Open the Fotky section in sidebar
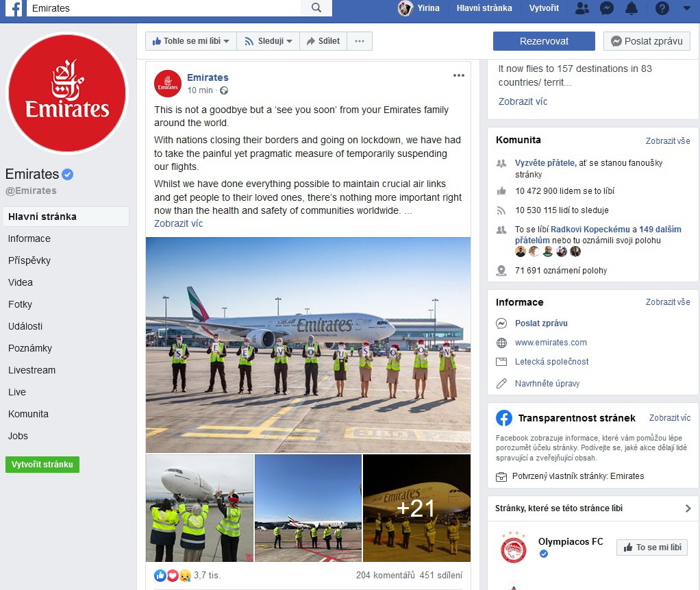The height and width of the screenshot is (590, 700). click(20, 304)
